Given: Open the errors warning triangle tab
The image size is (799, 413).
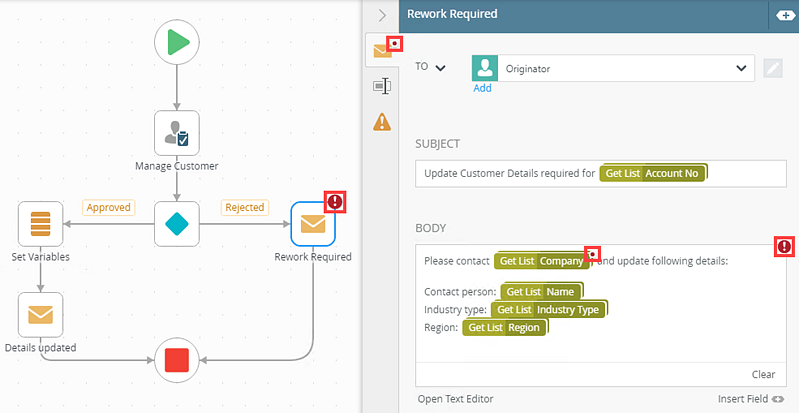Looking at the screenshot, I should tap(382, 122).
